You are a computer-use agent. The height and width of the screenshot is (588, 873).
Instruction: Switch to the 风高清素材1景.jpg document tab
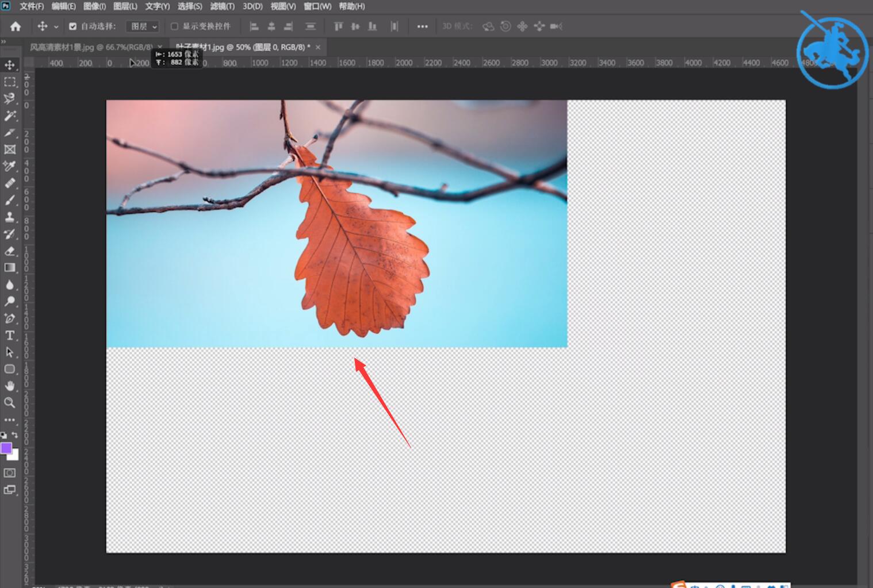click(x=91, y=47)
